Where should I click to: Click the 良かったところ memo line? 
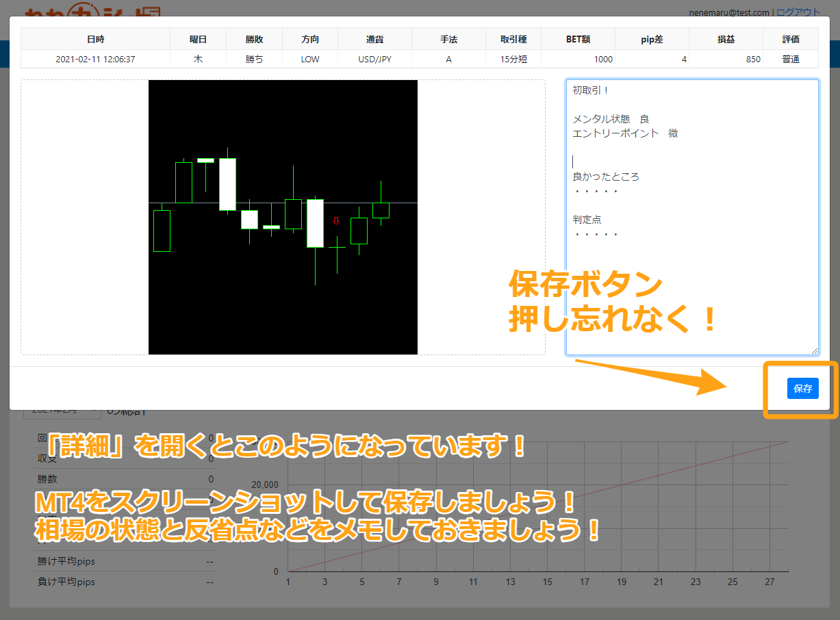[x=606, y=177]
